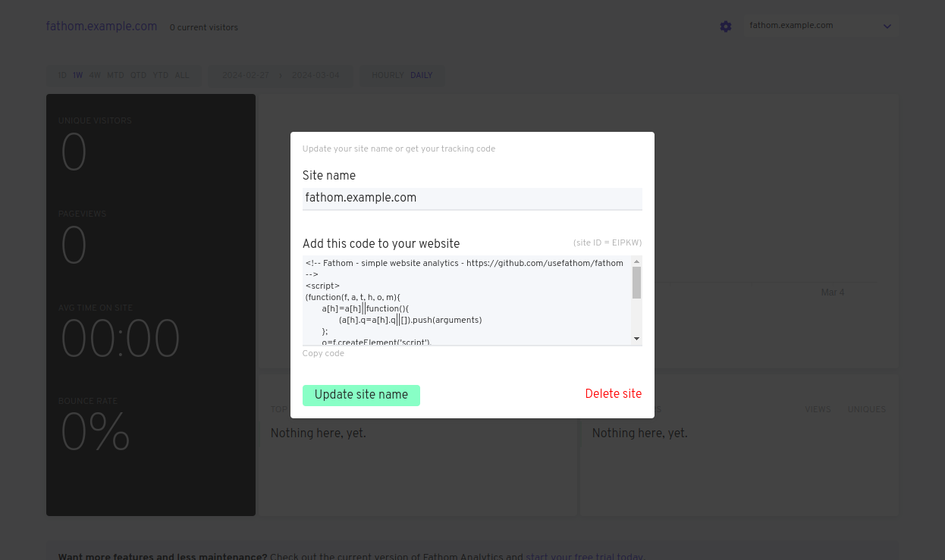Switch chart to HOURLY view
This screenshot has height=560, width=945.
(x=388, y=76)
